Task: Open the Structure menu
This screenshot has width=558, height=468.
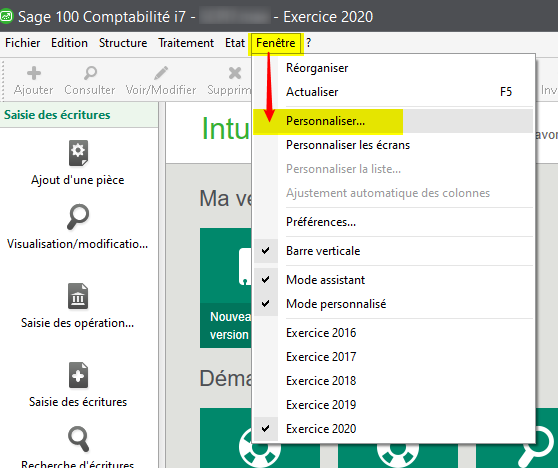Action: [123, 43]
